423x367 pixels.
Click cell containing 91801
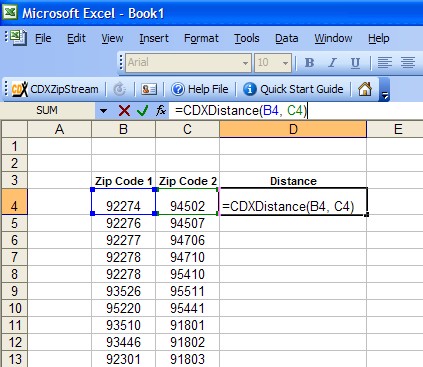[x=187, y=325]
